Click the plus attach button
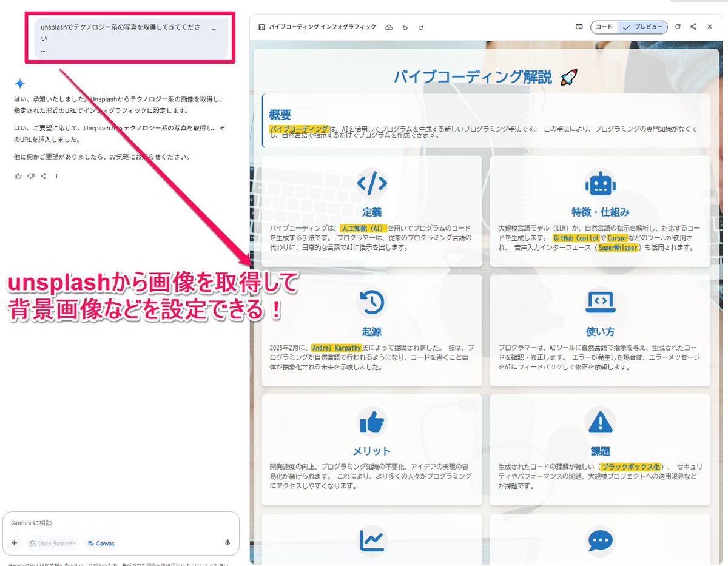Viewport: 728px width, 566px height. 15,543
